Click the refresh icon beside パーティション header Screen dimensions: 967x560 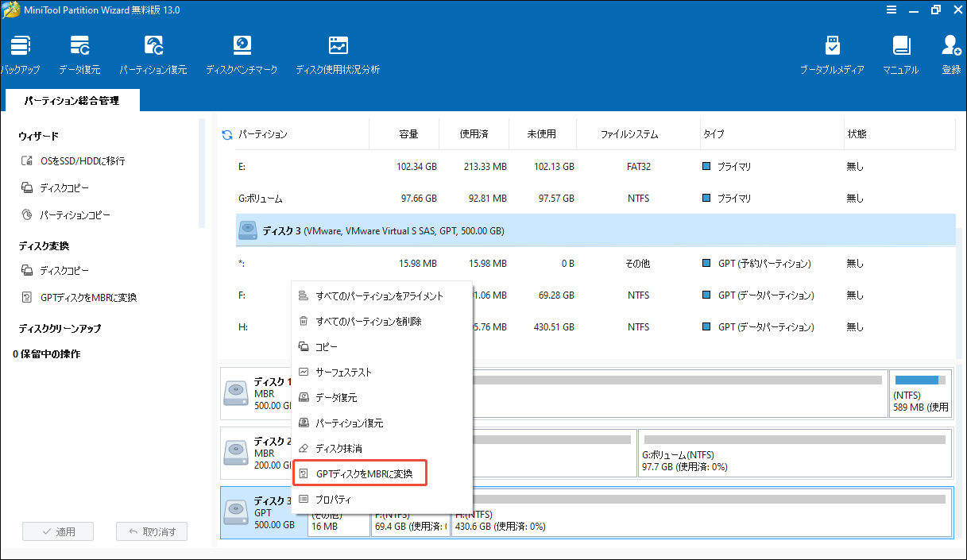tap(227, 135)
